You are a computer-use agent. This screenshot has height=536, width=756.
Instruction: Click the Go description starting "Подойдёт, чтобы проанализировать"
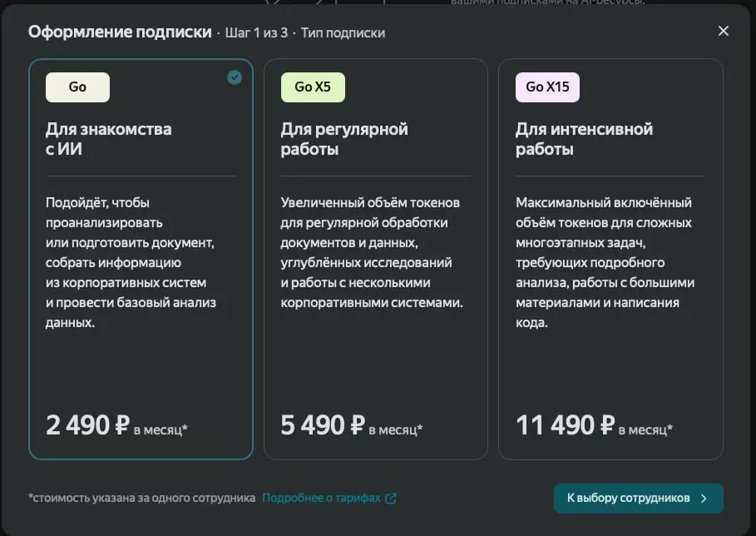[131, 262]
